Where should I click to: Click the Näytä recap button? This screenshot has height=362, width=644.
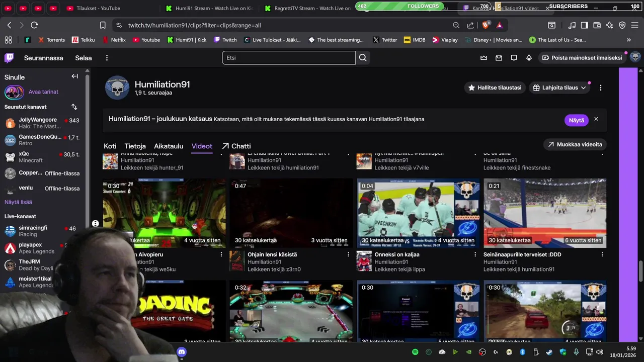click(576, 120)
